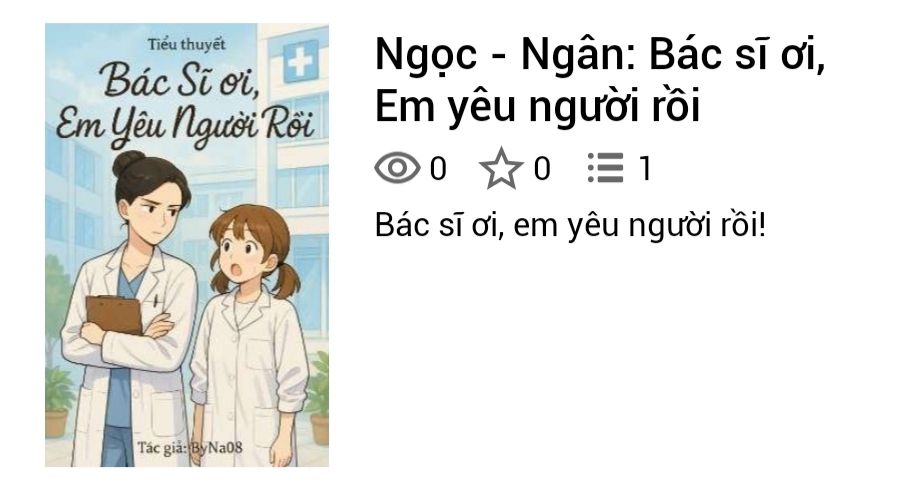Viewport: 912px width, 503px height.
Task: Click the description Bác sĩ ơi, em yêu người rồi!
Action: tap(570, 225)
